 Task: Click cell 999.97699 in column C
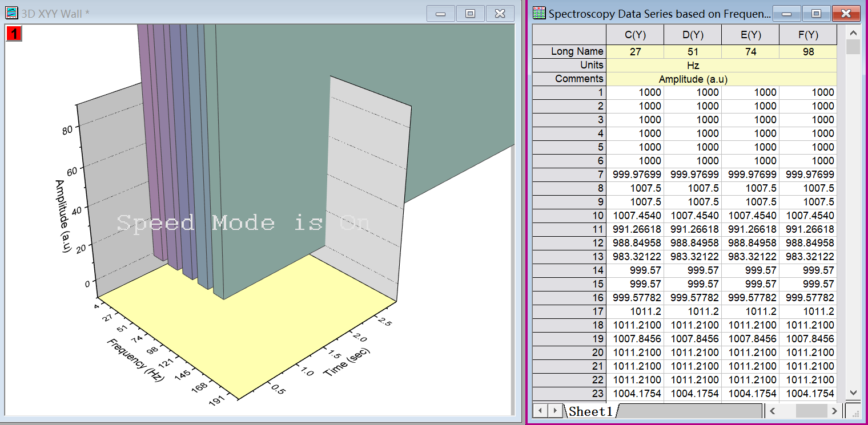tap(635, 175)
